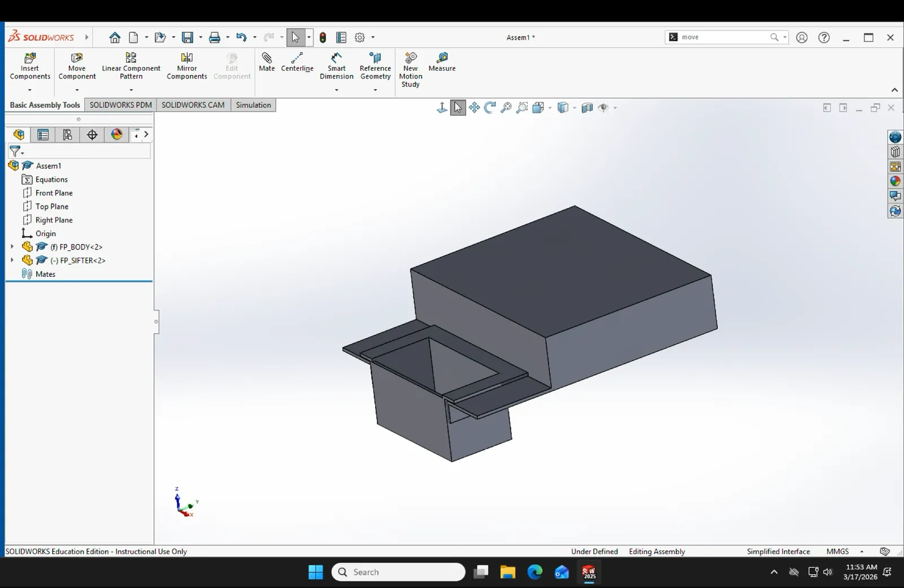This screenshot has width=904, height=588.
Task: Open the DimXpertManager crosshair tab
Action: pyautogui.click(x=92, y=134)
